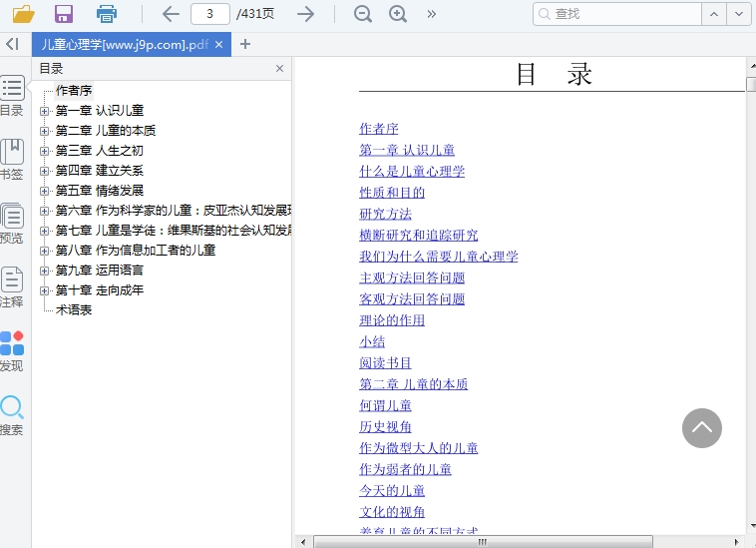756x548 pixels.
Task: Click the vertical scrollbar thumb
Action: point(751,84)
